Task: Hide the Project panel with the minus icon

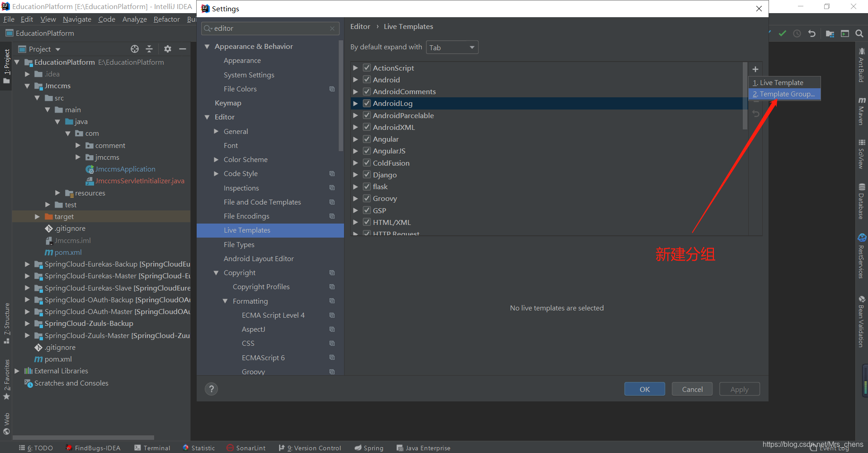Action: (x=183, y=49)
